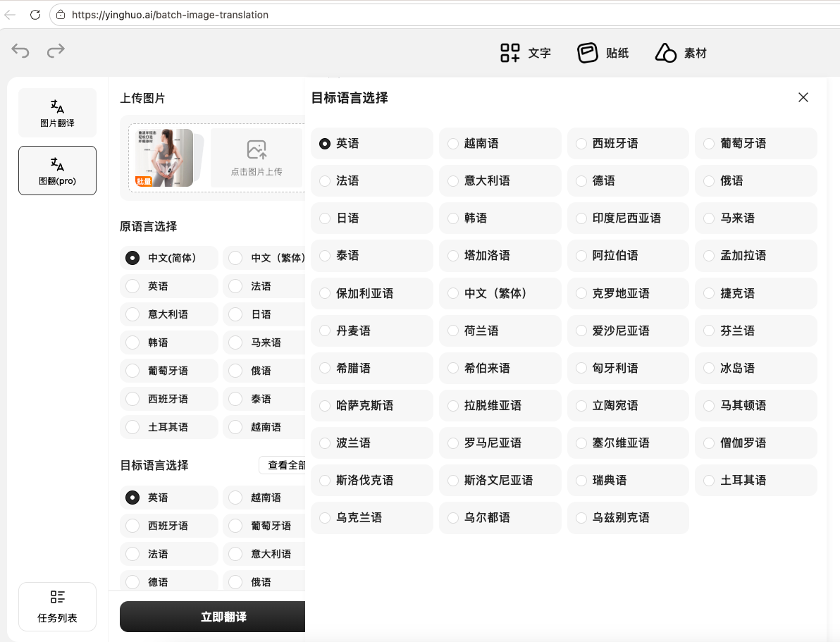Select 僧伽罗语 target language

click(x=756, y=443)
